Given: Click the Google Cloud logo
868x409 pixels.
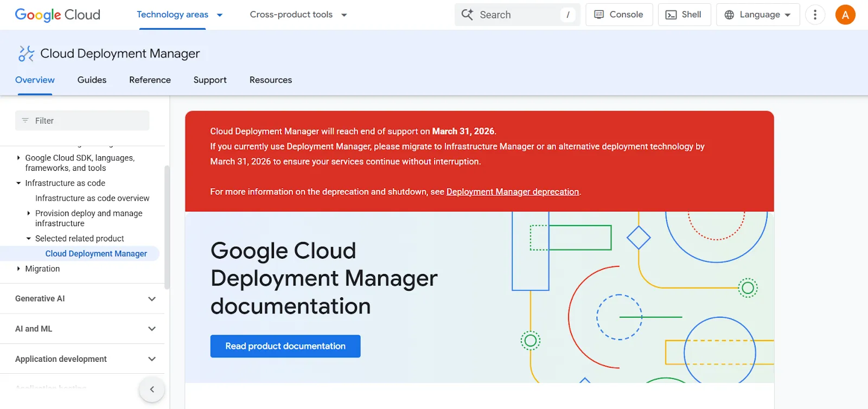Looking at the screenshot, I should [x=58, y=15].
